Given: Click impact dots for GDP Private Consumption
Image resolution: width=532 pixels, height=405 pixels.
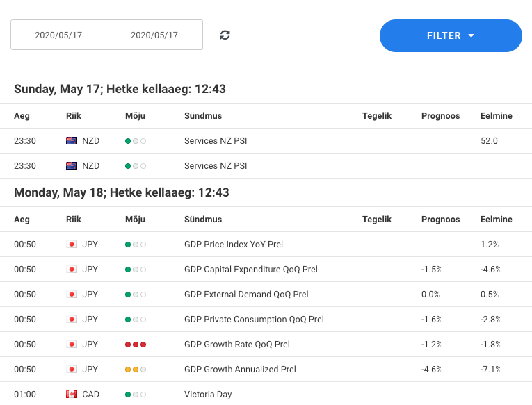Looking at the screenshot, I should 136,320.
